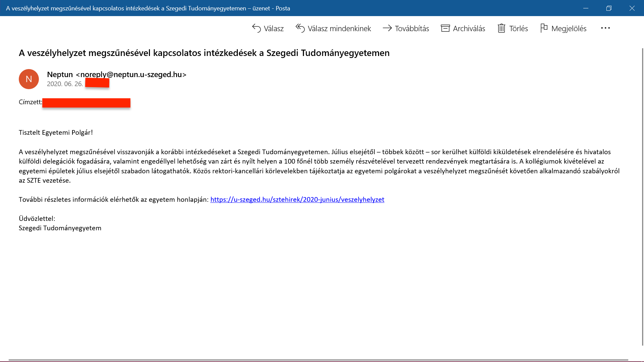Click the Továbbítás forward arrow icon
Screen dimensions: 644x362
[x=387, y=28]
